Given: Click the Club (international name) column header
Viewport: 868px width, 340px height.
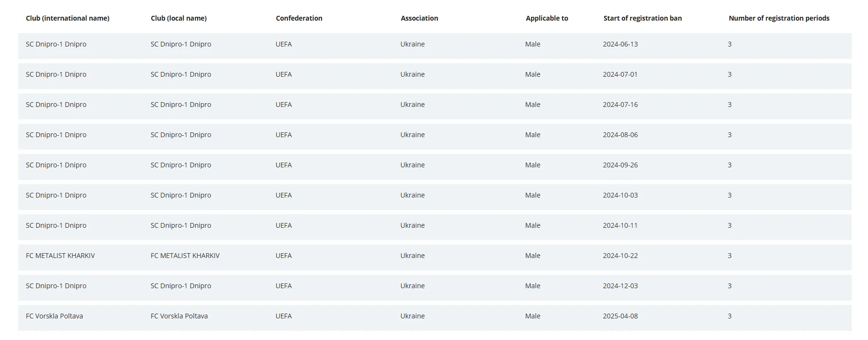Looking at the screenshot, I should coord(68,18).
